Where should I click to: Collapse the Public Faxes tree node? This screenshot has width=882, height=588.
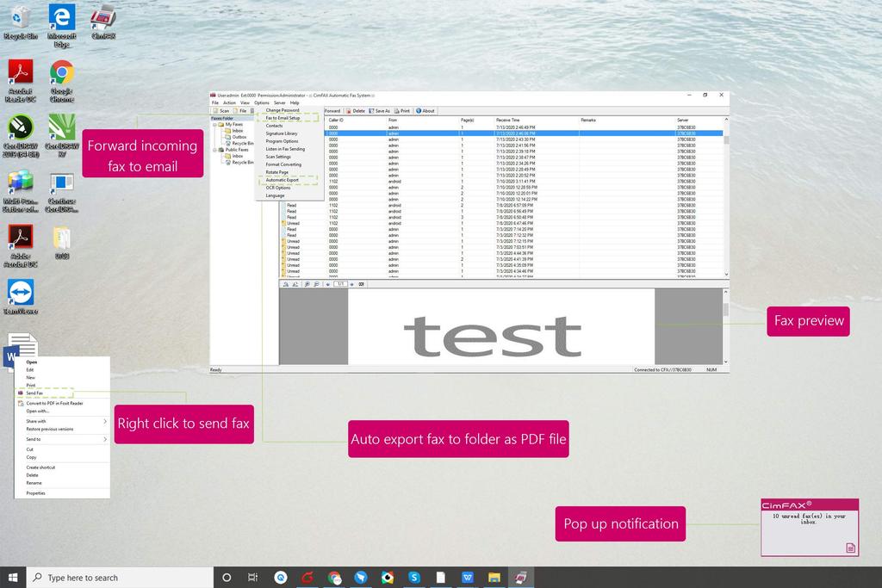tap(214, 150)
